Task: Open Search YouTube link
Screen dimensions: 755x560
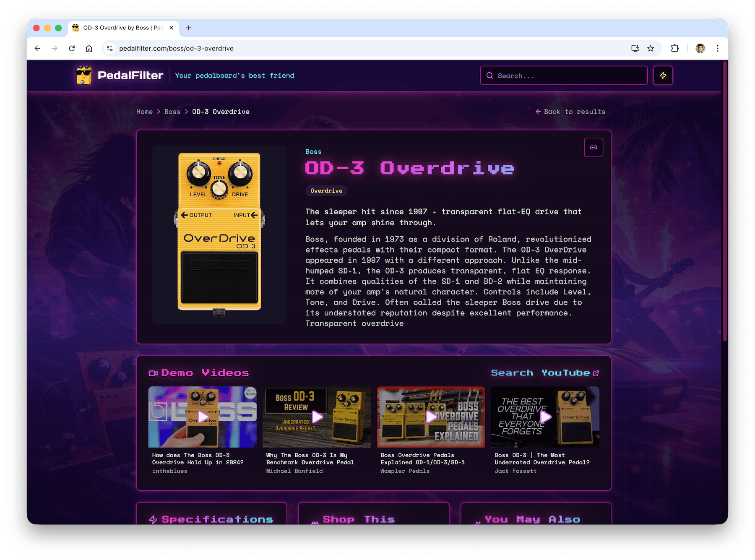Action: [545, 373]
